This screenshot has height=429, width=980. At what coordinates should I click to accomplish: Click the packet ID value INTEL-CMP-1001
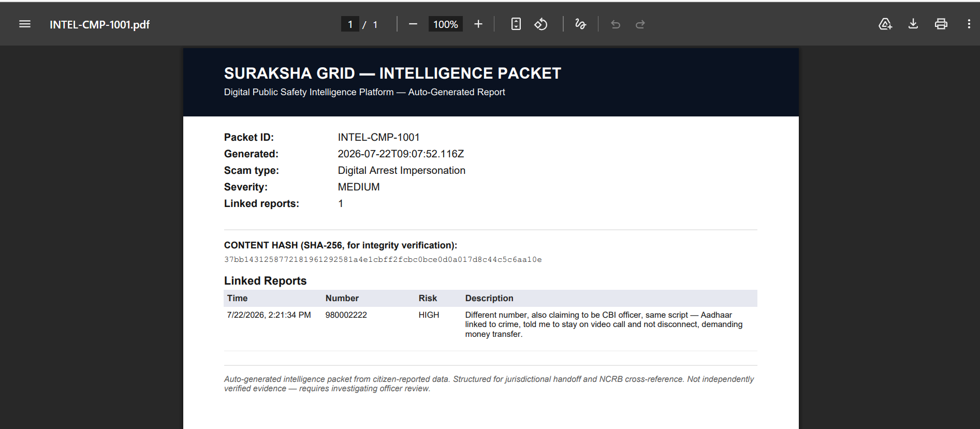tap(379, 137)
